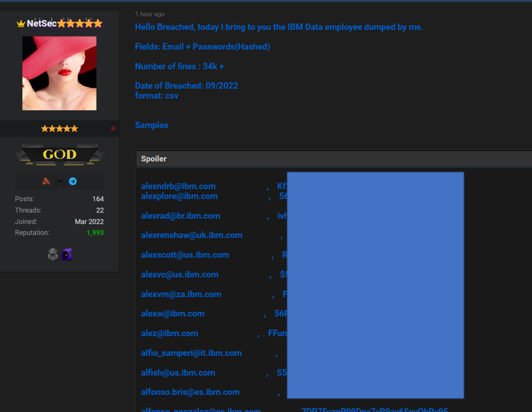This screenshot has width=532, height=412.
Task: Click the five-star rating below the avatar
Action: (x=59, y=129)
